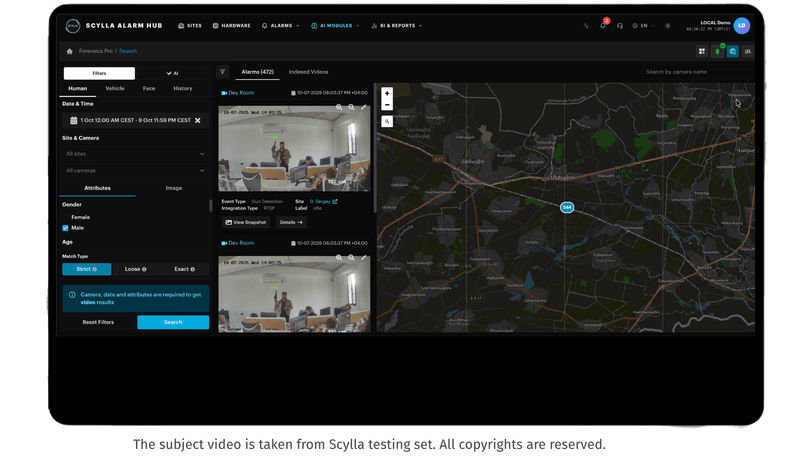Viewport: 812px width, 462px height.
Task: Click the filter funnel icon
Action: point(223,72)
